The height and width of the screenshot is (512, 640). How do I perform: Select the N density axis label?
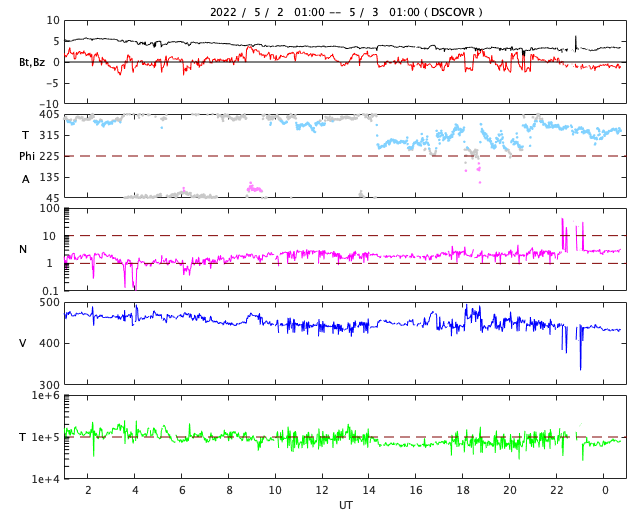point(23,249)
